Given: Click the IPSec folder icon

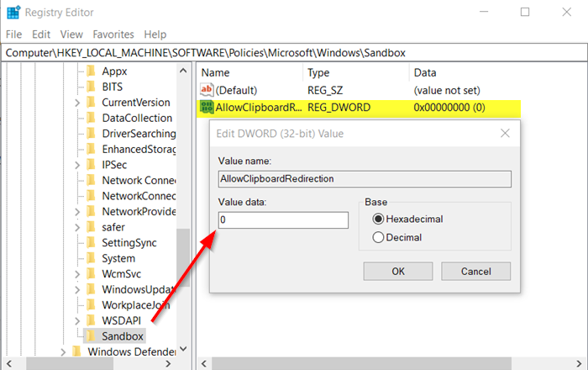Looking at the screenshot, I should coord(91,165).
